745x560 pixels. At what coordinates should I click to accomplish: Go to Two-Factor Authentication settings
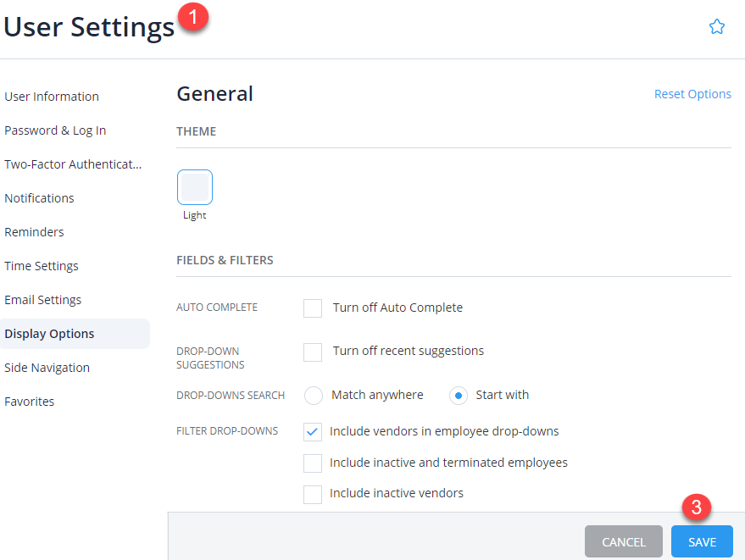(x=73, y=164)
